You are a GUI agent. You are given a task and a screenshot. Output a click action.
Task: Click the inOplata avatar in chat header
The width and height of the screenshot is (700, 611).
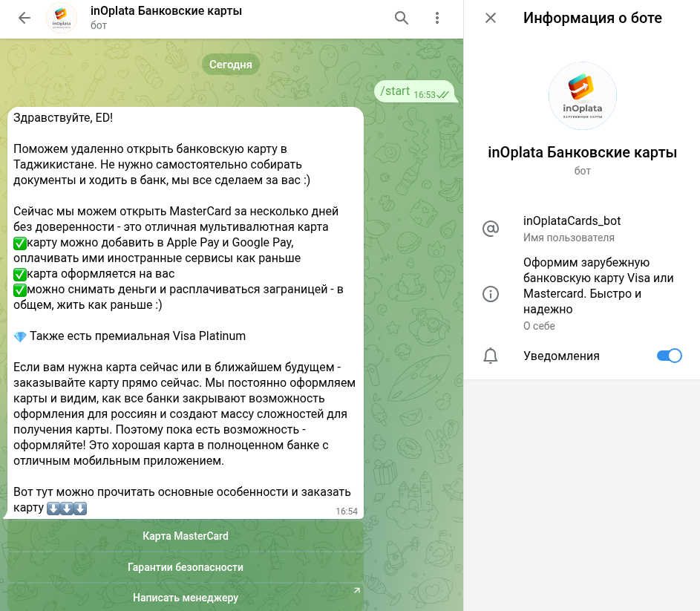(x=62, y=19)
